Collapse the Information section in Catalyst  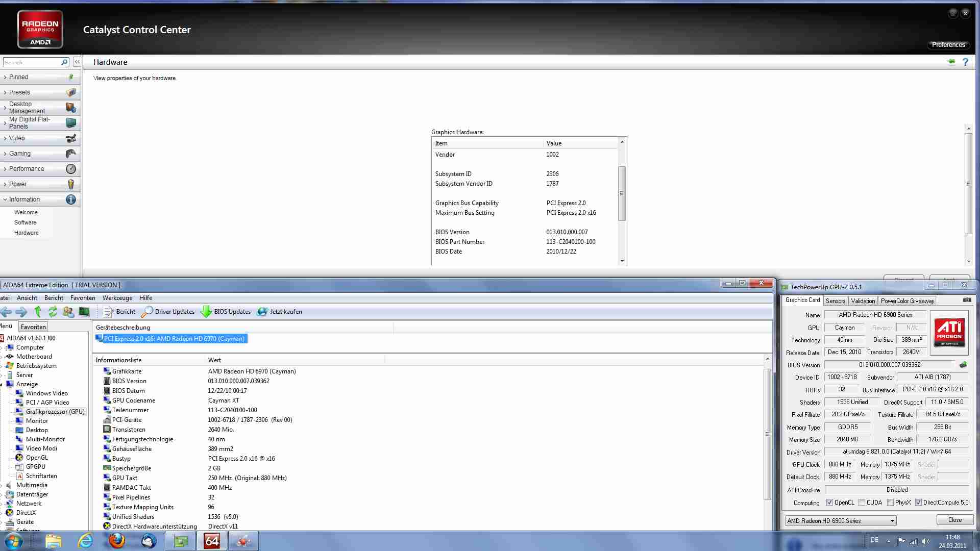(x=40, y=199)
